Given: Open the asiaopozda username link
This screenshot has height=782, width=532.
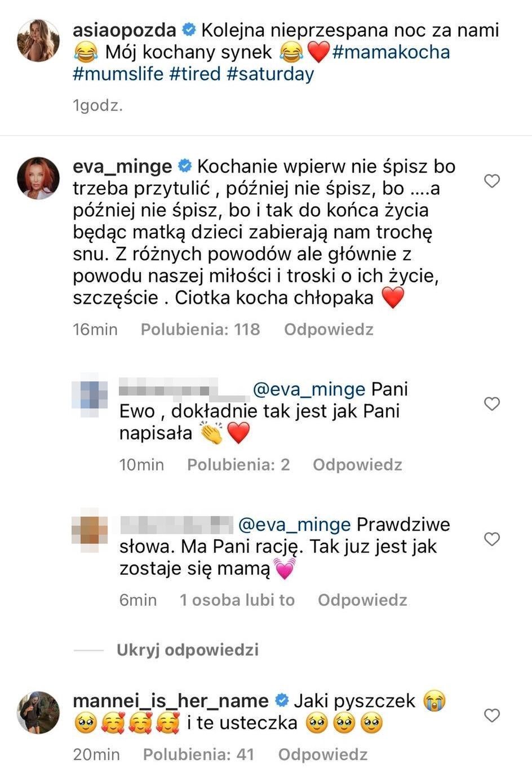Looking at the screenshot, I should [x=124, y=30].
